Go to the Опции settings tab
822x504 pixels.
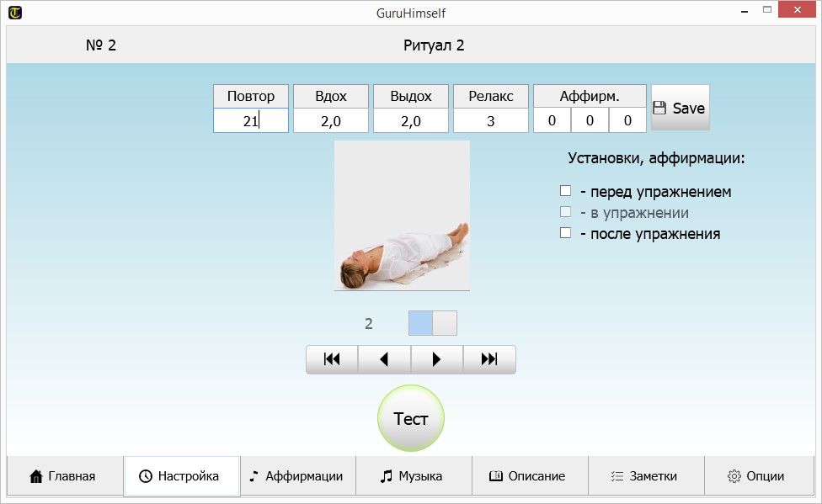(x=757, y=476)
